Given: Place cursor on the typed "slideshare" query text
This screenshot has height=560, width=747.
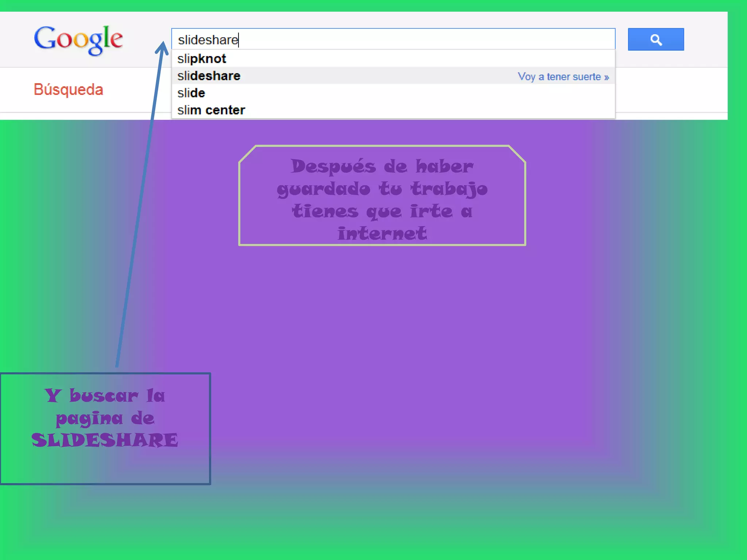Looking at the screenshot, I should pos(208,40).
